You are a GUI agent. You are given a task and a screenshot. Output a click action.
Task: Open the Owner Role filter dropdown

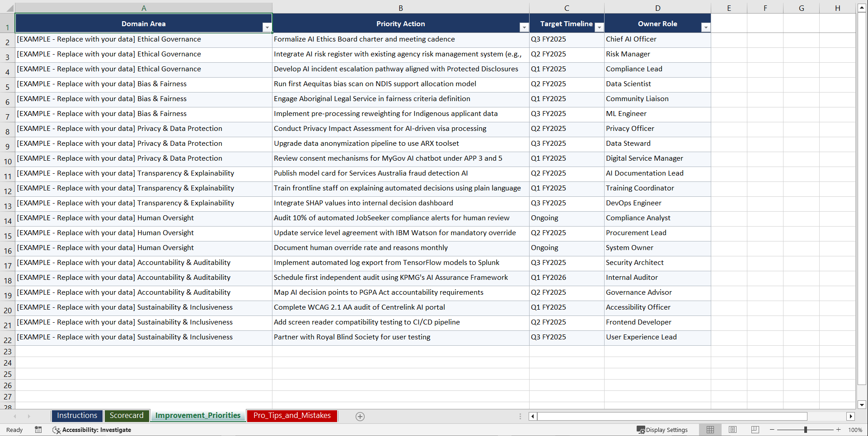(706, 27)
